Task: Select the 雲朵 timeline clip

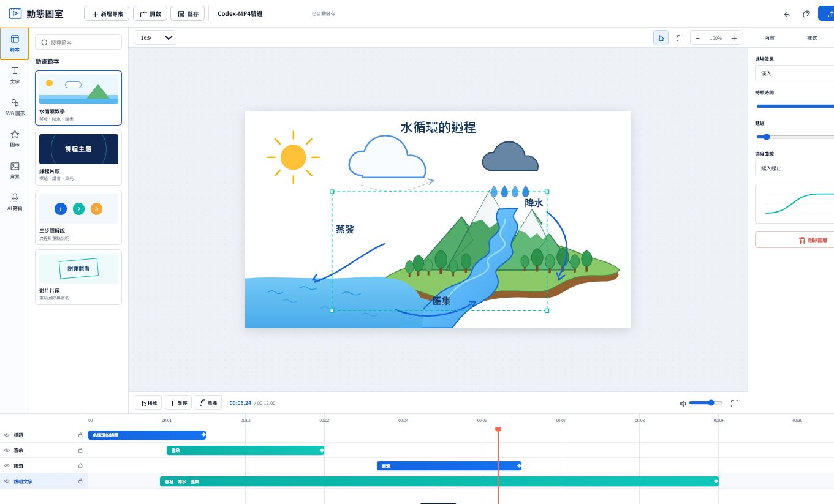Action: 245,450
